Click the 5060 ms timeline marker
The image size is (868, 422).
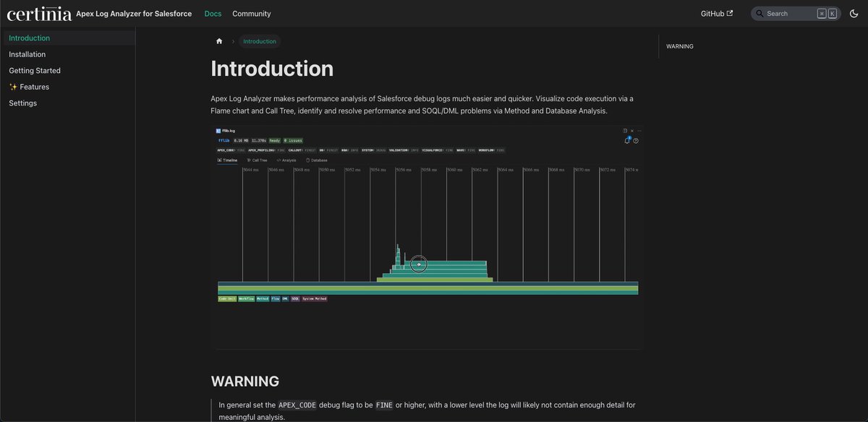click(x=455, y=170)
